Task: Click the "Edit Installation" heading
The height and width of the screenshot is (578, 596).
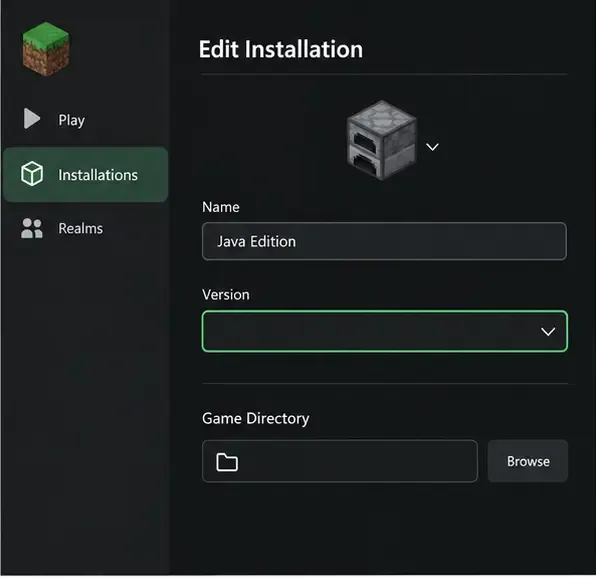Action: 281,49
